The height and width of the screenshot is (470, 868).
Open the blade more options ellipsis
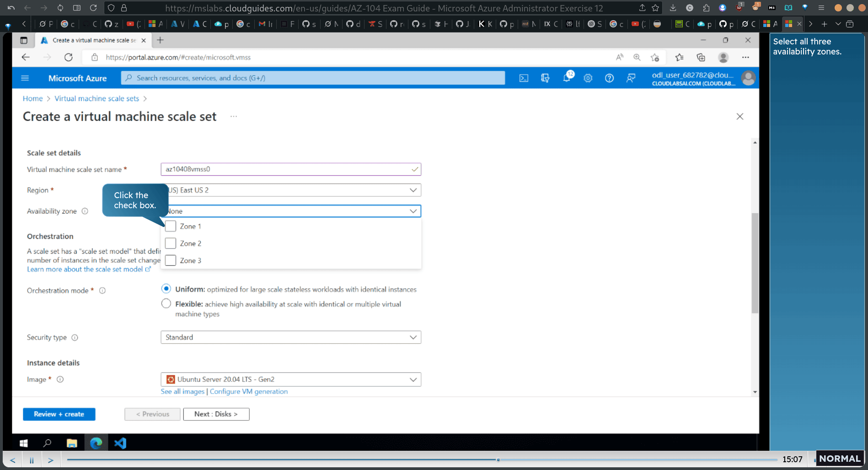234,116
